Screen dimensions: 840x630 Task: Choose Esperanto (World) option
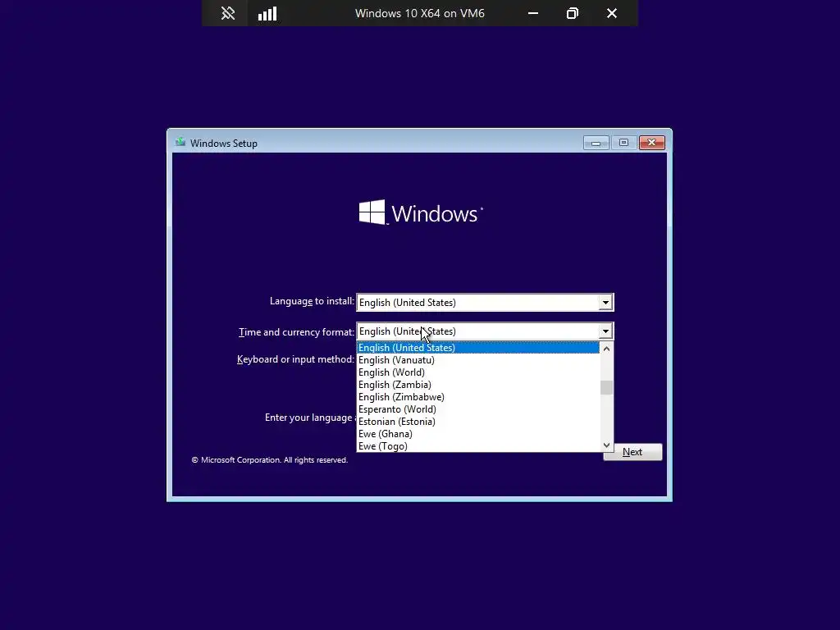[478, 409]
